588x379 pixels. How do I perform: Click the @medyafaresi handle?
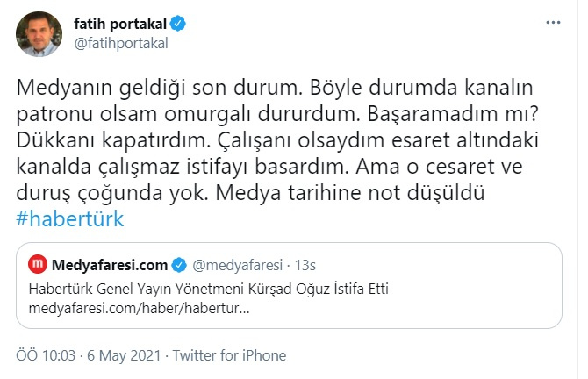233,264
